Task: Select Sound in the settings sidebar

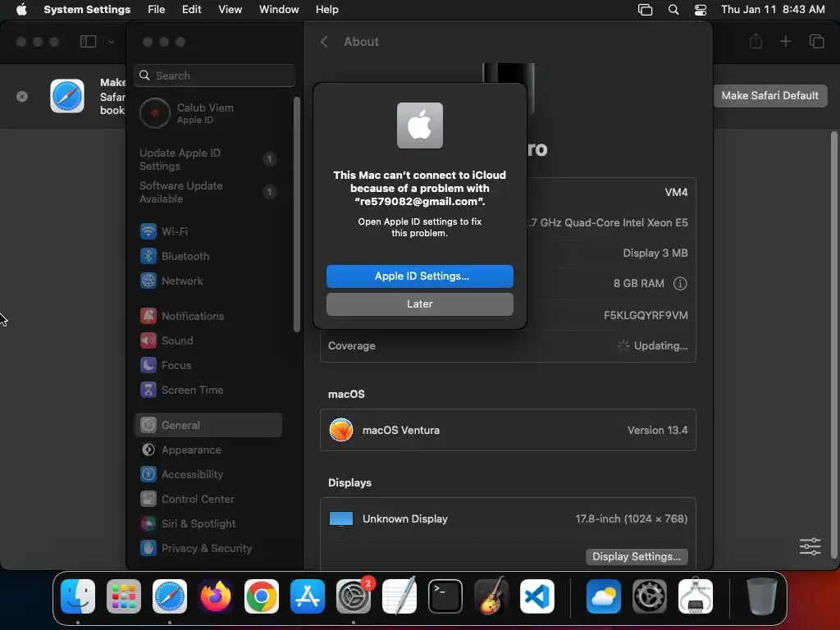Action: [x=209, y=340]
